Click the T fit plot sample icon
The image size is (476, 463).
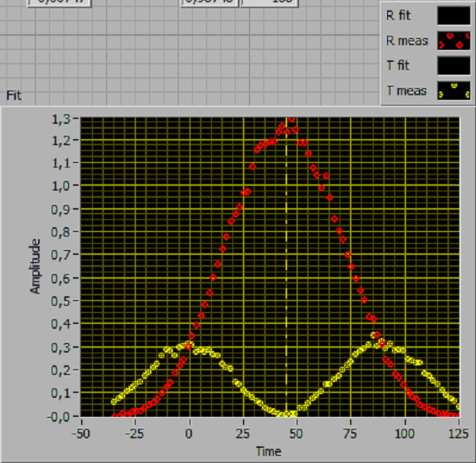pyautogui.click(x=454, y=66)
